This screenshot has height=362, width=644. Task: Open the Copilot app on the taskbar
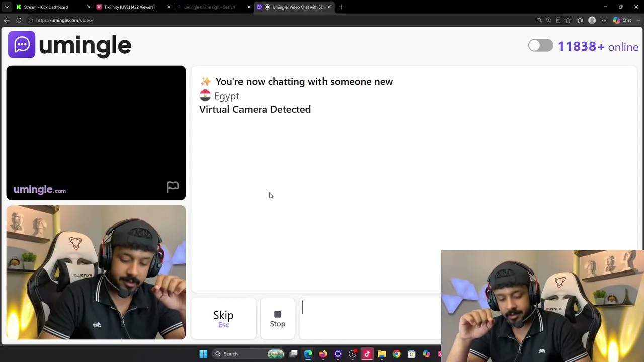426,354
